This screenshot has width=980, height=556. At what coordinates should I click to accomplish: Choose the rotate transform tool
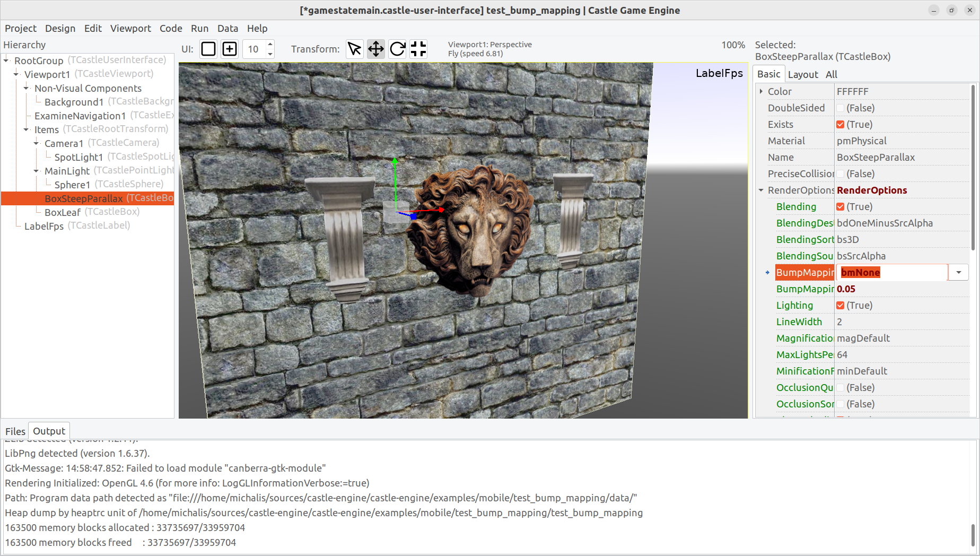tap(397, 49)
